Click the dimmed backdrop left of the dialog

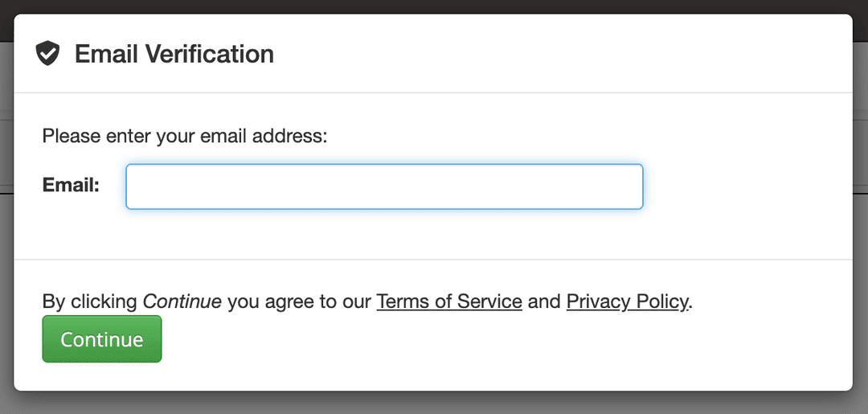click(x=6, y=221)
